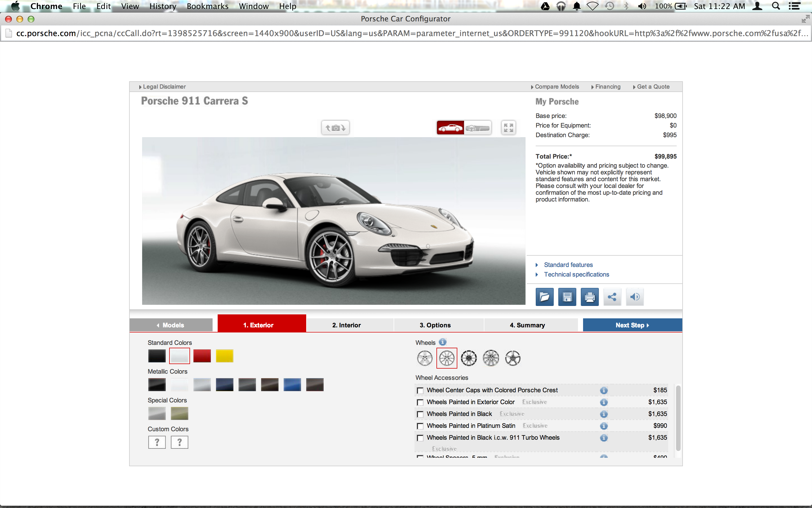Choose yellow standard color
Viewport: 812px width, 508px height.
[x=224, y=356]
